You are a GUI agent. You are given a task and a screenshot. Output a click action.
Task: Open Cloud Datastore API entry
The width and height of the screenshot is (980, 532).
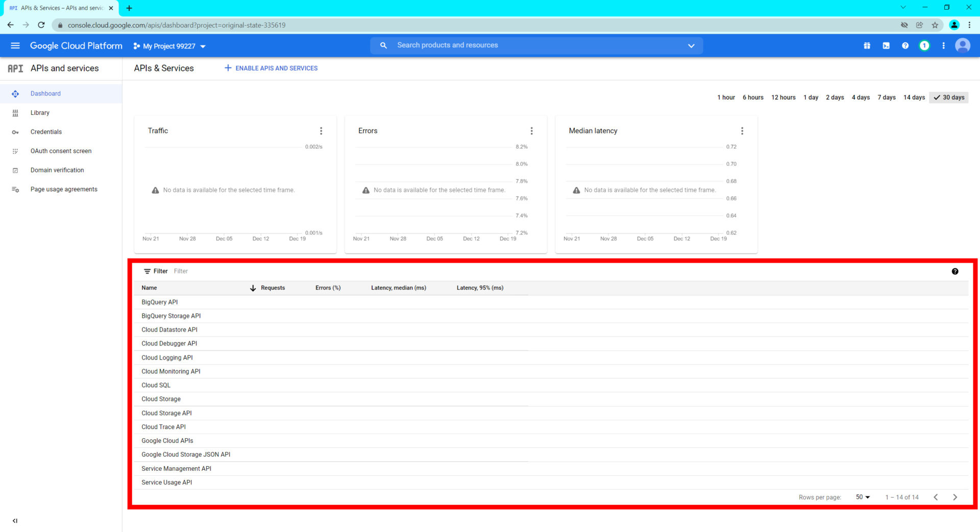[169, 330]
